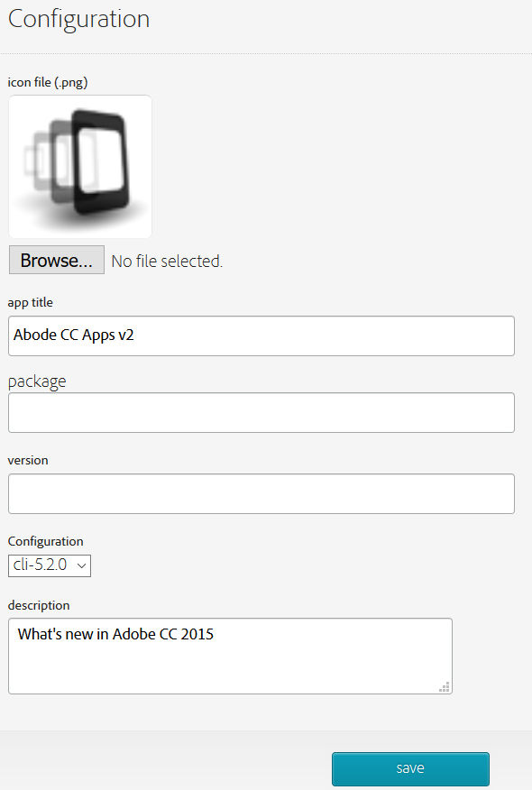Click inside the package input field
The width and height of the screenshot is (532, 790).
click(261, 413)
